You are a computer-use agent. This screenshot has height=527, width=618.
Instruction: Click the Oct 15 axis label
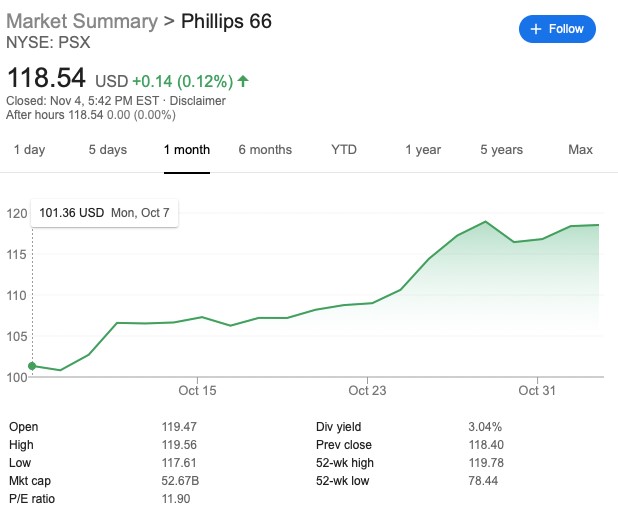[x=197, y=390]
